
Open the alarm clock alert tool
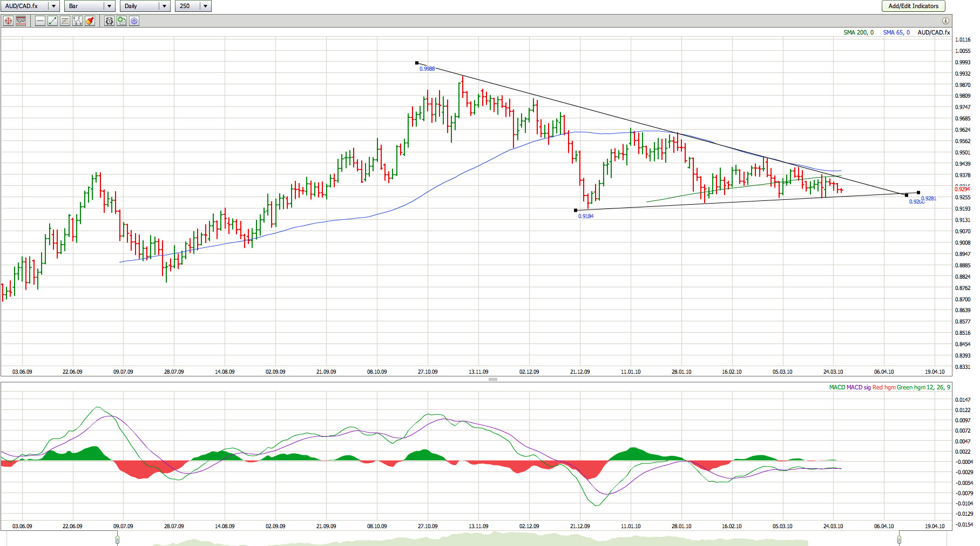tap(109, 21)
